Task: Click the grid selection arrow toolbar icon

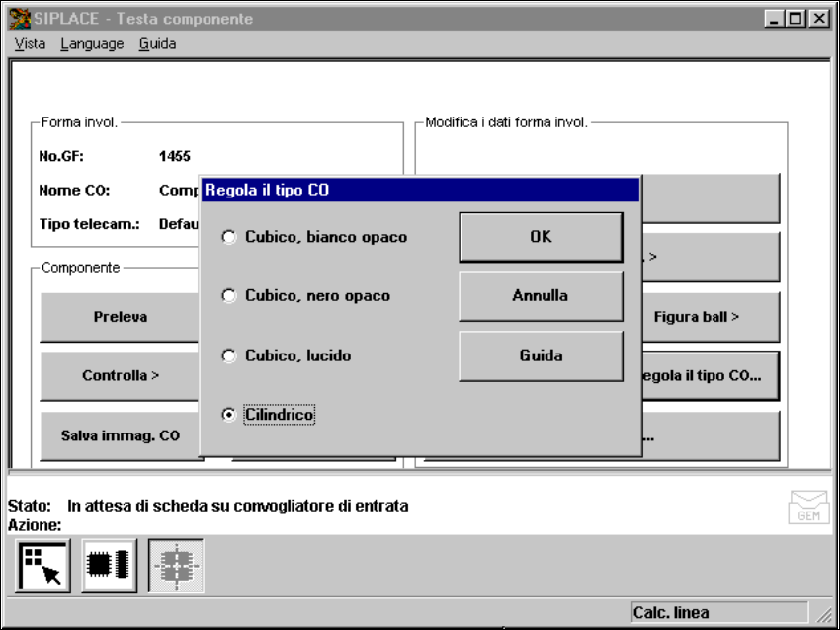Action: pyautogui.click(x=42, y=565)
